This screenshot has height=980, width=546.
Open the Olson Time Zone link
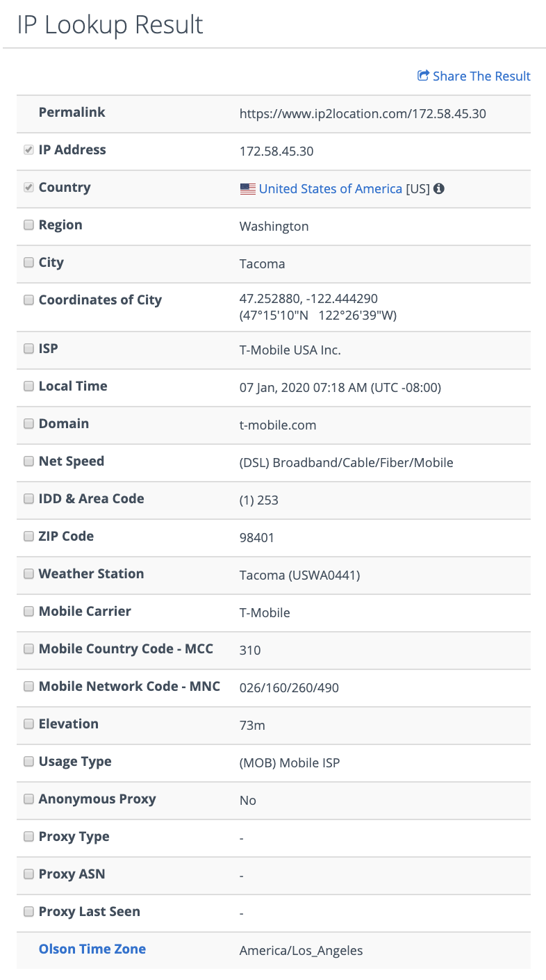click(92, 949)
